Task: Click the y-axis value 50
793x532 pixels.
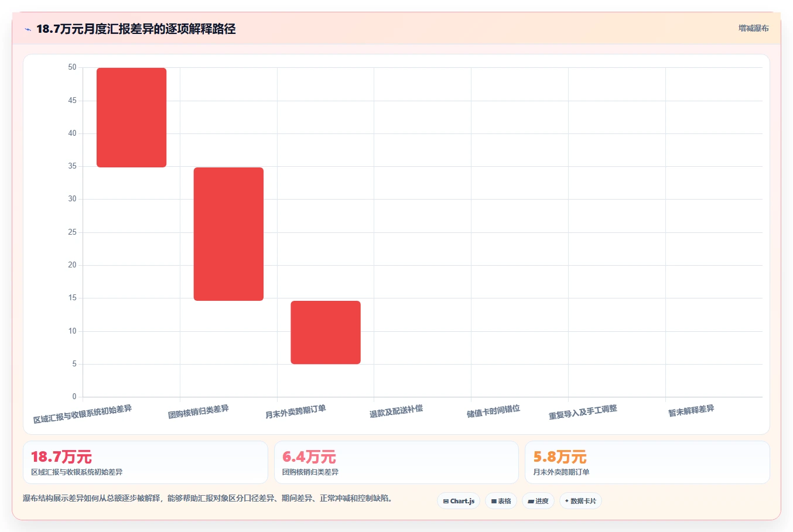Action: pyautogui.click(x=72, y=67)
